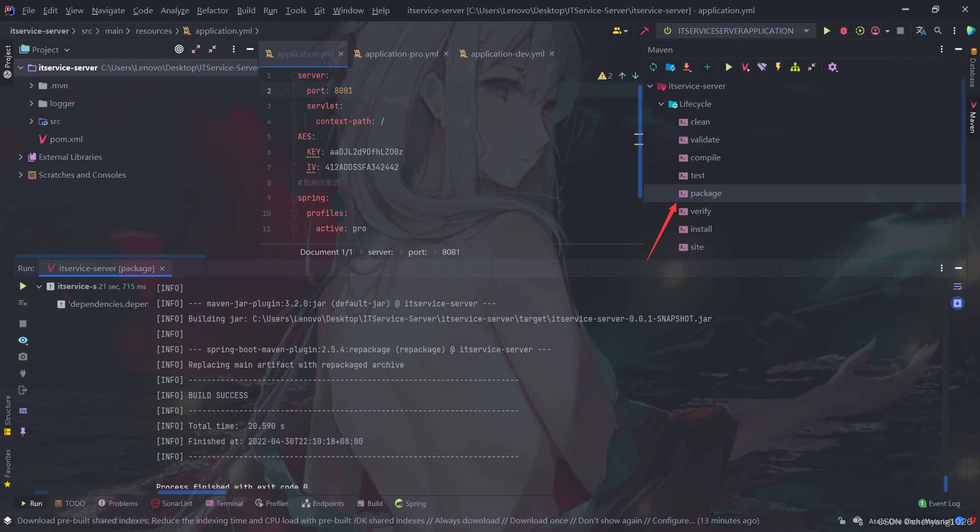Collapse the Lifecycle tree node
Viewport: 980px width, 532px height.
[x=661, y=104]
